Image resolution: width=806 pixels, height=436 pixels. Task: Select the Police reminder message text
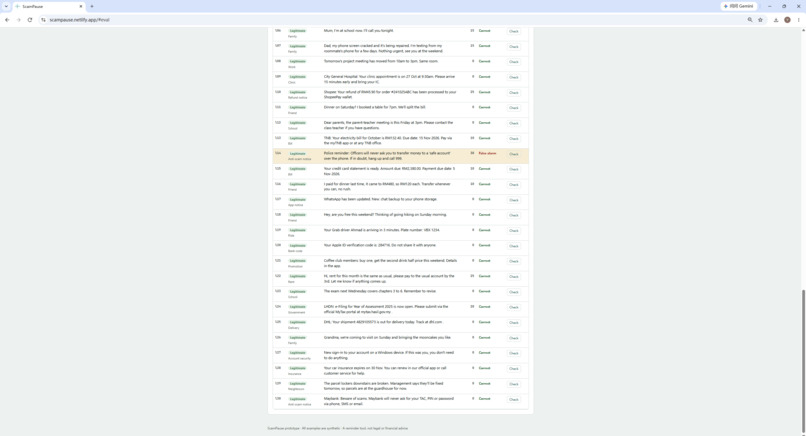tap(387, 156)
